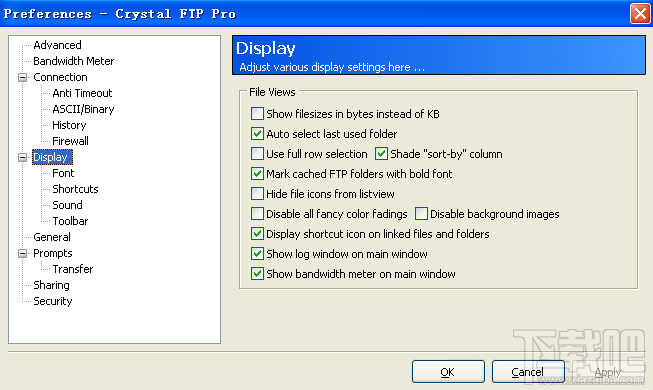Enable Use full row selection
This screenshot has width=653, height=390.
click(x=257, y=154)
